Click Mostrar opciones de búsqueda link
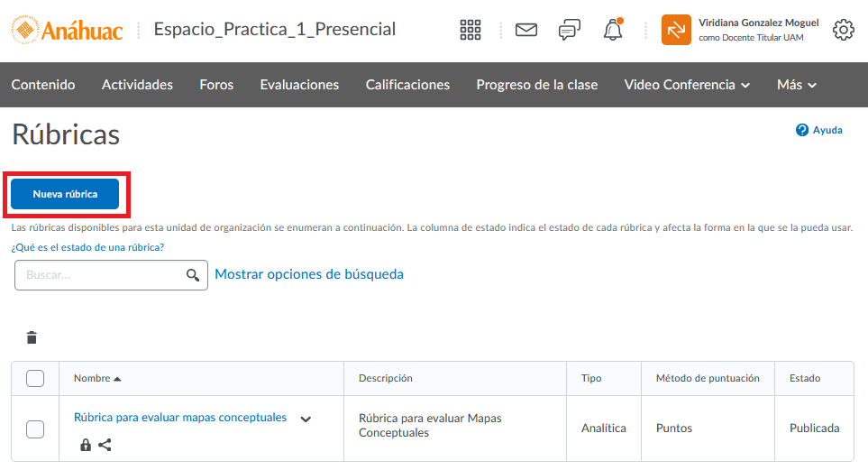This screenshot has height=470, width=868. pyautogui.click(x=309, y=274)
